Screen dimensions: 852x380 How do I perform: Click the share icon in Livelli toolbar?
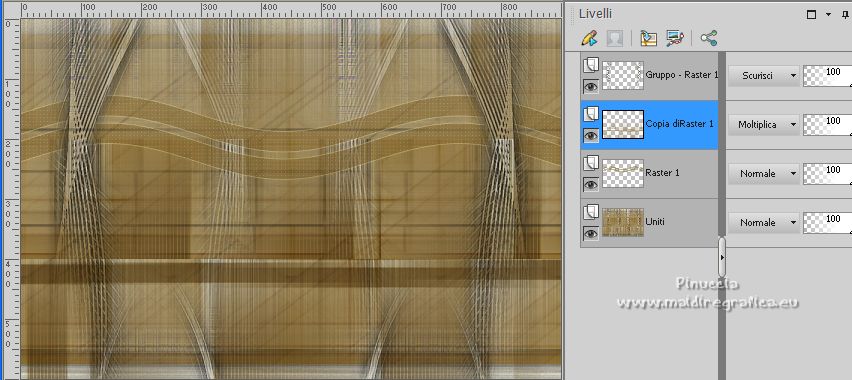709,38
